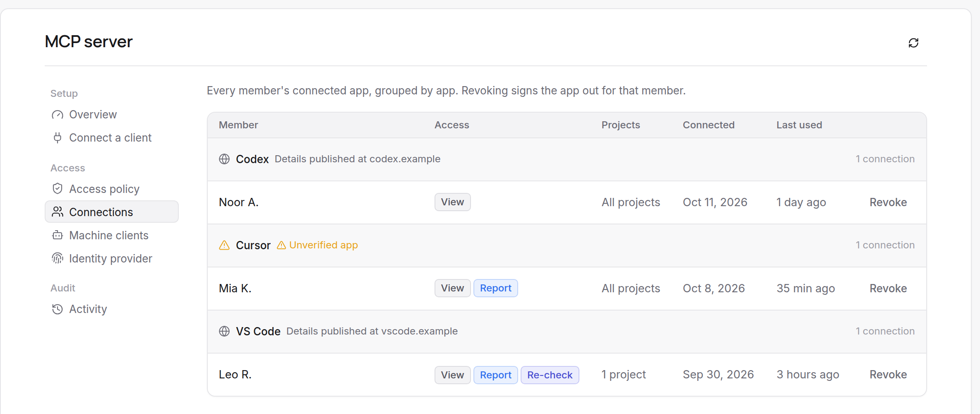The width and height of the screenshot is (980, 414).
Task: Open Identity provider settings
Action: point(112,258)
